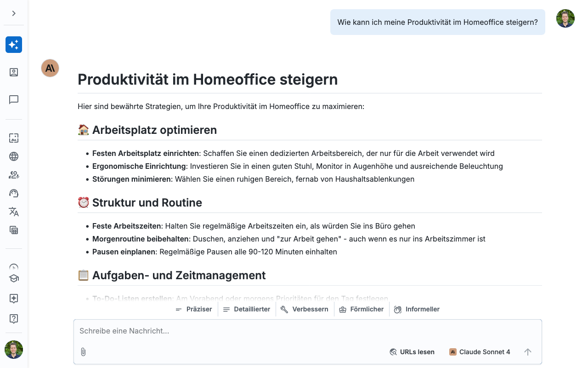
Task: Click the graduation cap learning icon
Action: tap(14, 278)
